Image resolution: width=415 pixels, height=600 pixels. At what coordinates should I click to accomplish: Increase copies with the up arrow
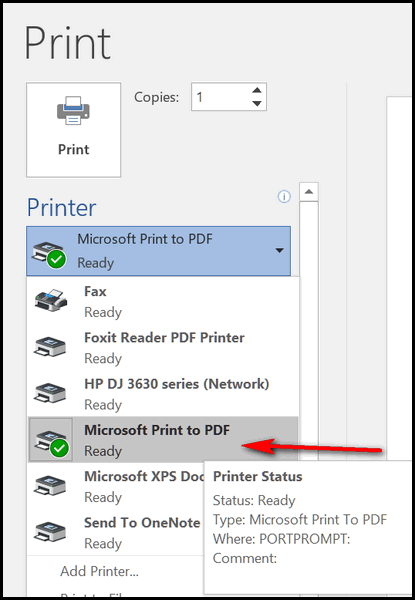coord(257,90)
